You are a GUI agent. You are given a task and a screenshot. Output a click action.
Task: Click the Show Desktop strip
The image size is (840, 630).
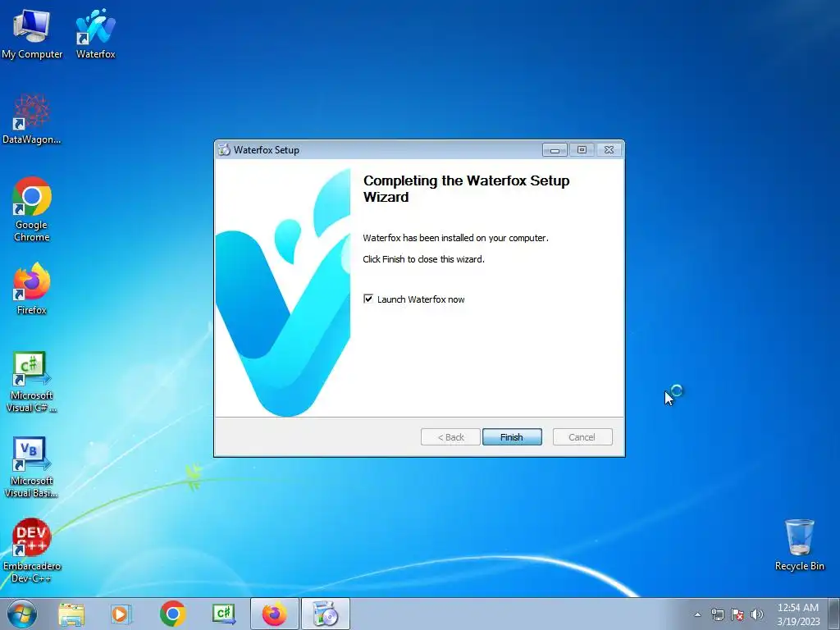[x=834, y=614]
